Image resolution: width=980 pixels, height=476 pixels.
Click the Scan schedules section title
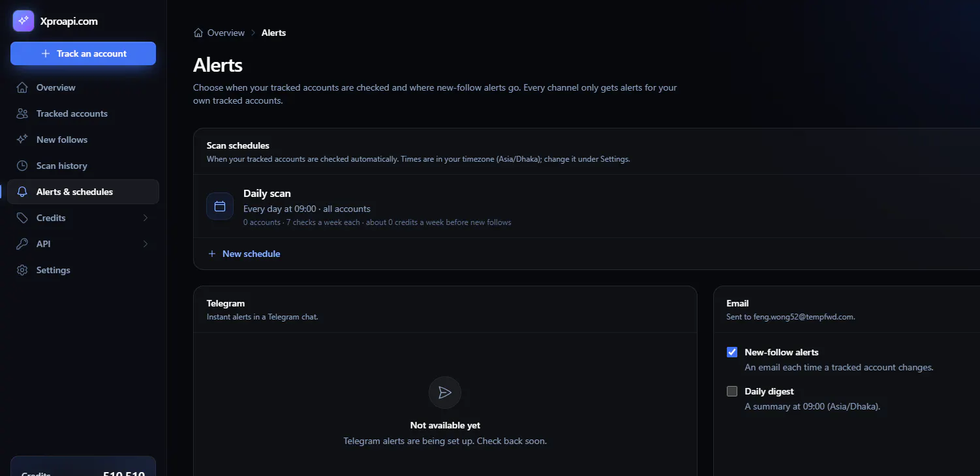click(238, 145)
